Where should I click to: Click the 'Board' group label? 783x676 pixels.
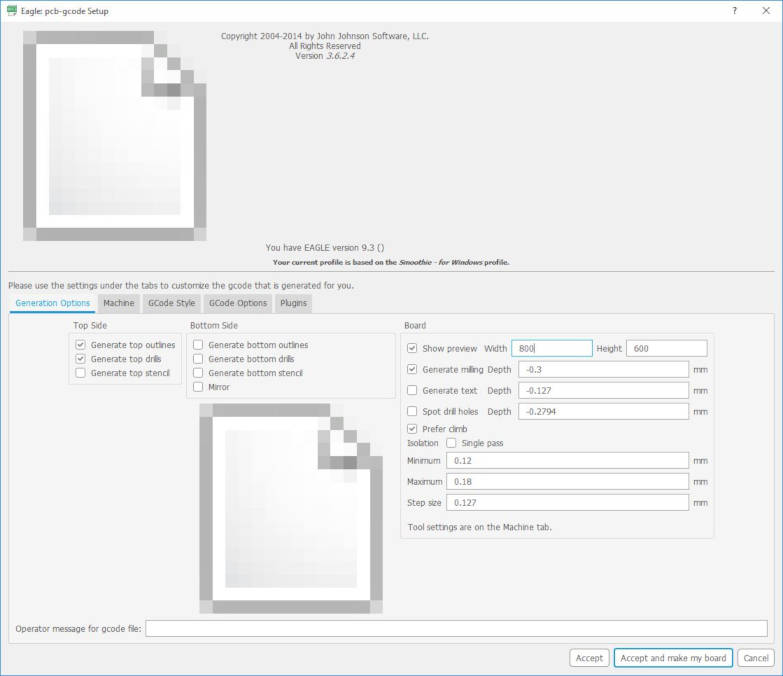pyautogui.click(x=415, y=326)
